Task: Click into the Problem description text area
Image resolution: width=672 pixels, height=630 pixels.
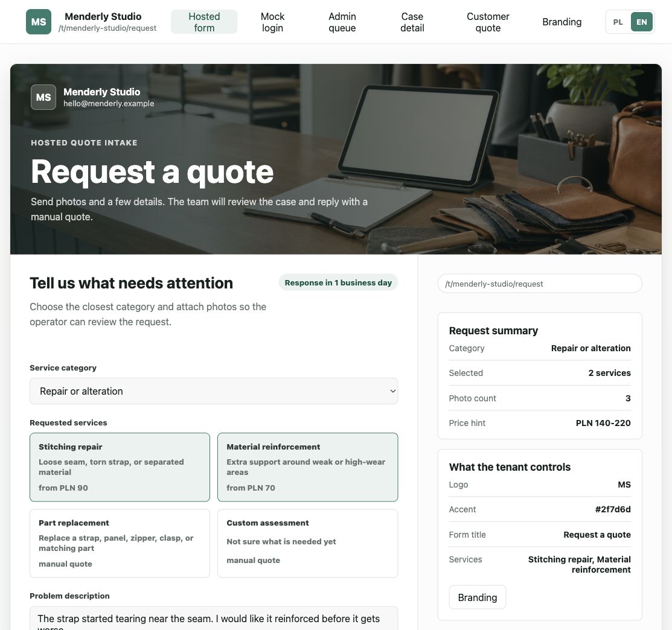Action: point(214,619)
